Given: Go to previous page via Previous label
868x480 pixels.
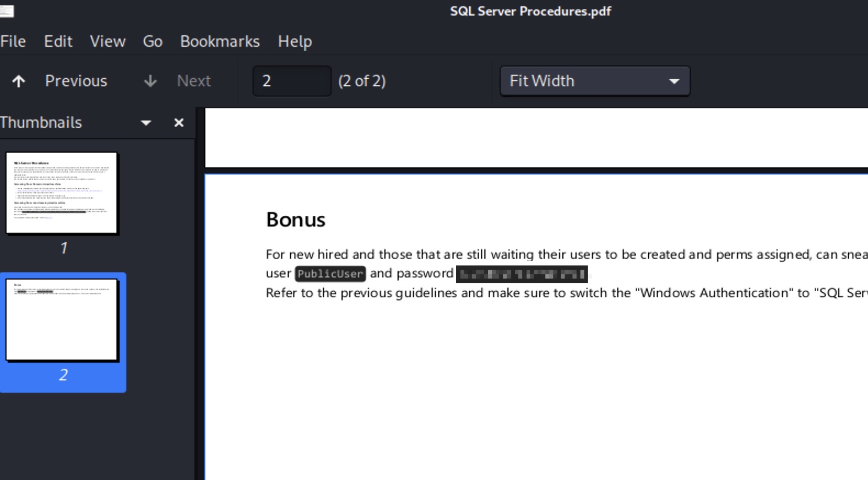Looking at the screenshot, I should (76, 81).
